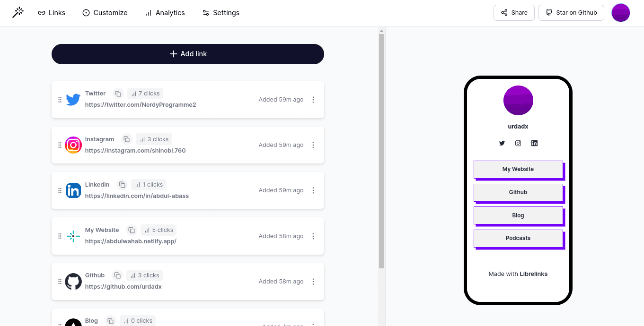This screenshot has height=326, width=644.
Task: Open options menu for the Github link
Action: (313, 281)
